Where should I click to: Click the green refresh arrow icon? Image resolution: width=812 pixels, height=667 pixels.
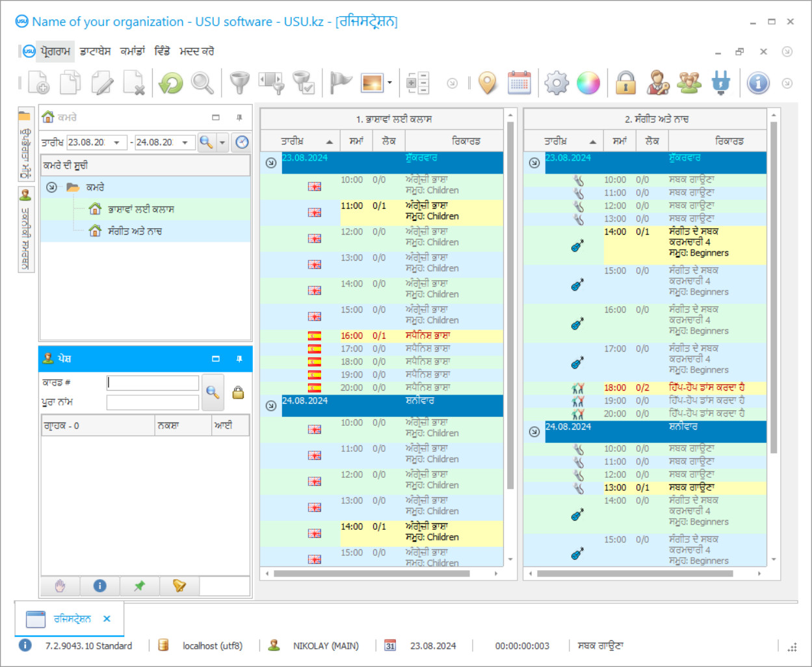[171, 83]
